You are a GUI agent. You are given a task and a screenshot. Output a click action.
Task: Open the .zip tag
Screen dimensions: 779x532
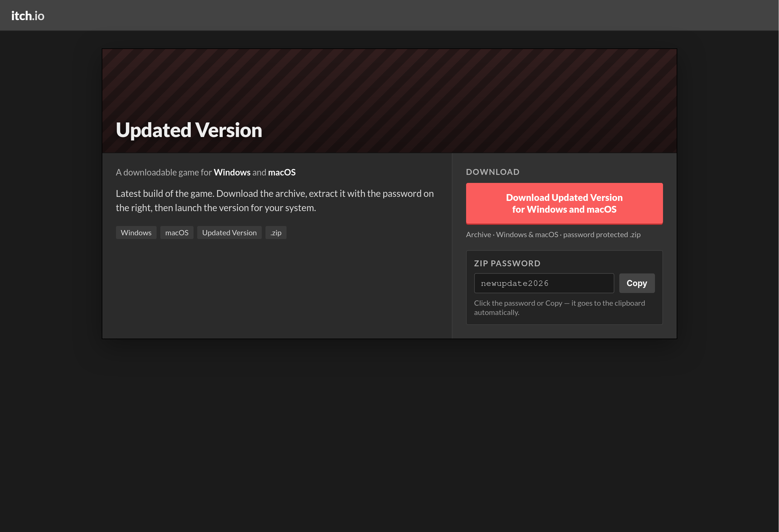(276, 233)
